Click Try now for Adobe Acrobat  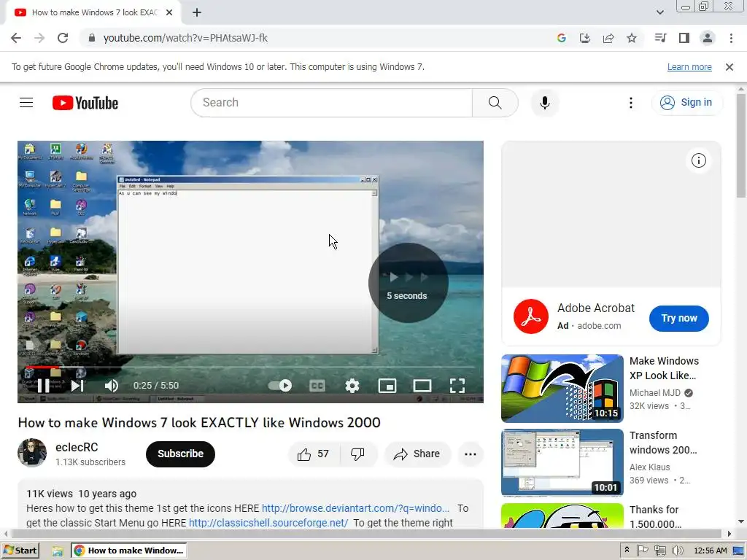tap(679, 318)
